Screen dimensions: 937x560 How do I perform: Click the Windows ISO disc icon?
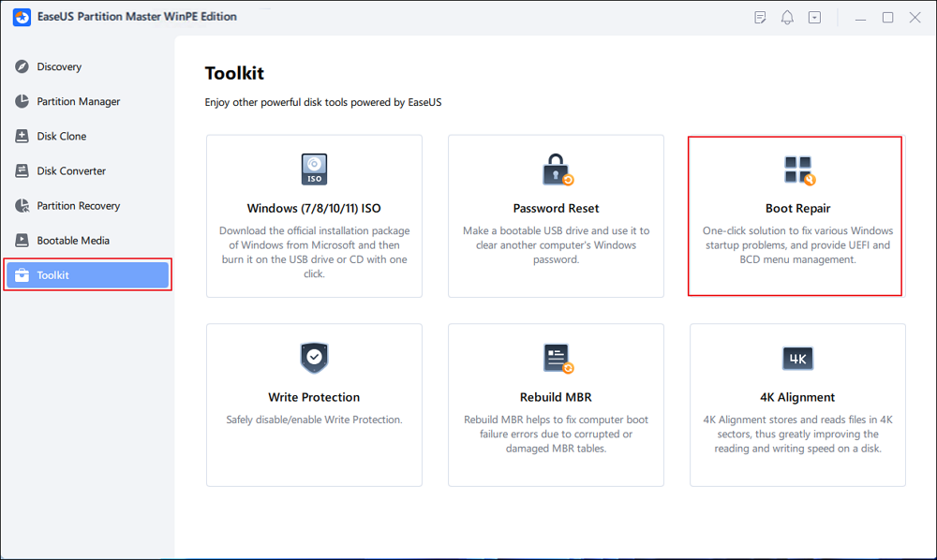[x=314, y=169]
